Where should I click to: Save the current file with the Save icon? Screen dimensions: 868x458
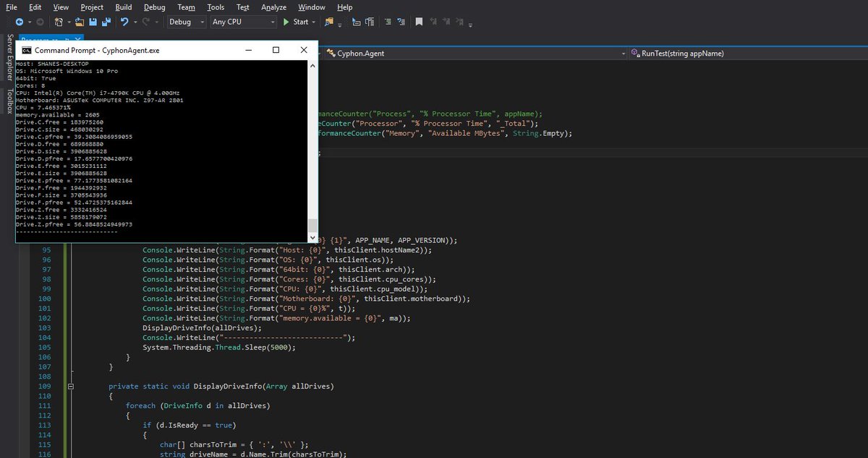pyautogui.click(x=93, y=22)
